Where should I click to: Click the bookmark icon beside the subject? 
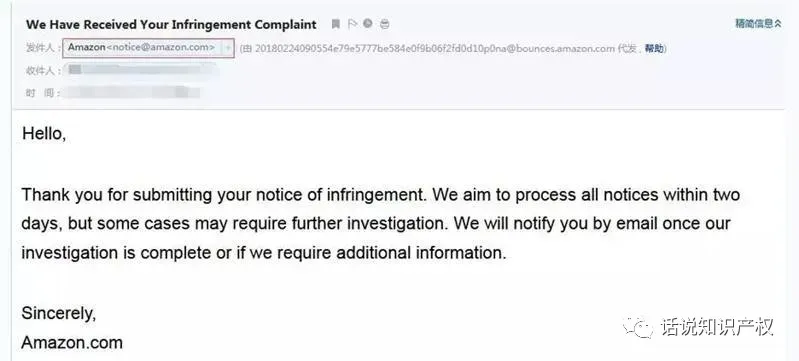tap(335, 24)
